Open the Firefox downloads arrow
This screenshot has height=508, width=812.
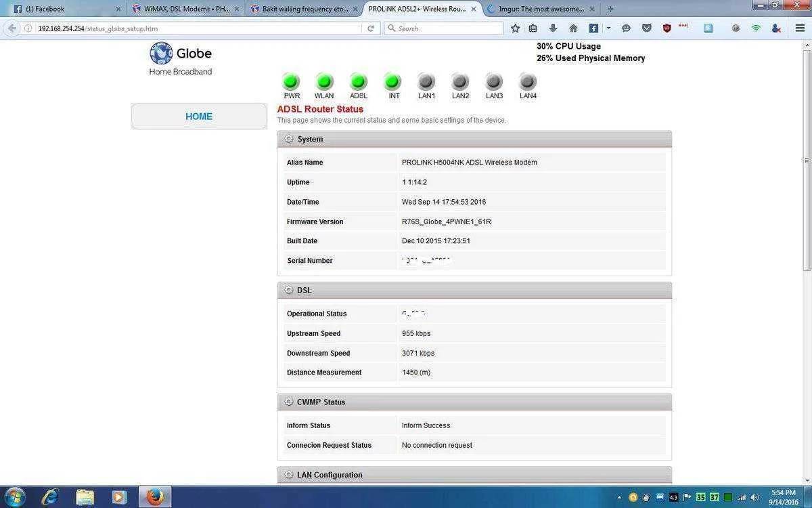(553, 28)
